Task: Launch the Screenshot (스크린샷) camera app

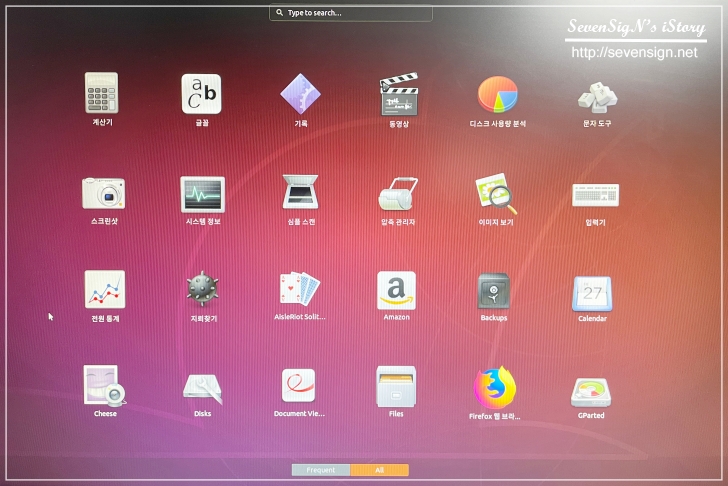Action: pyautogui.click(x=104, y=193)
